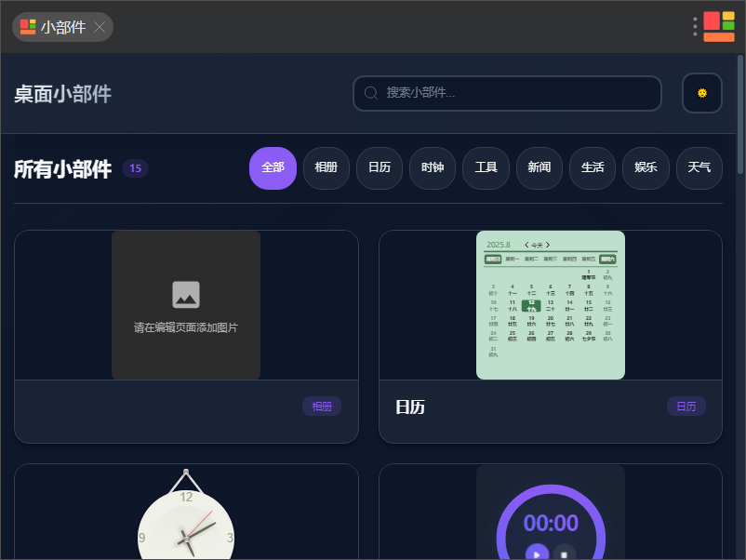
Task: Toggle the sun theme button
Action: tap(702, 93)
